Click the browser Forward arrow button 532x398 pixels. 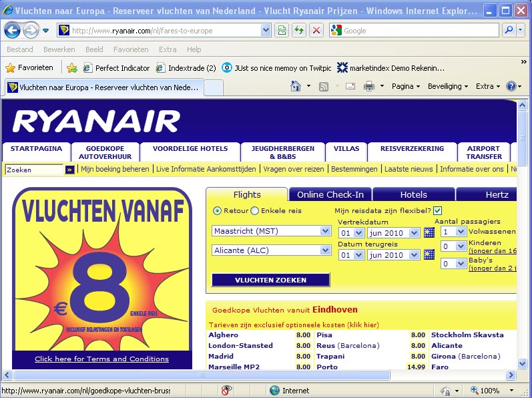tap(31, 31)
